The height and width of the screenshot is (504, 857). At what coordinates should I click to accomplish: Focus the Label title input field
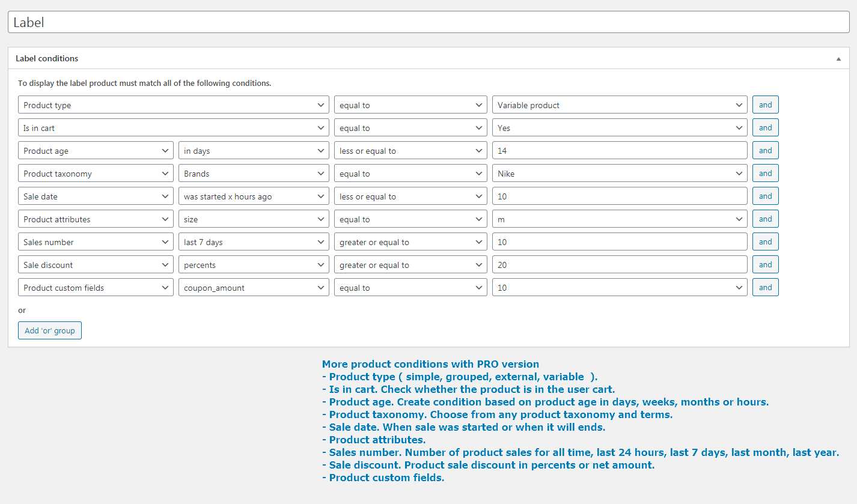point(428,22)
